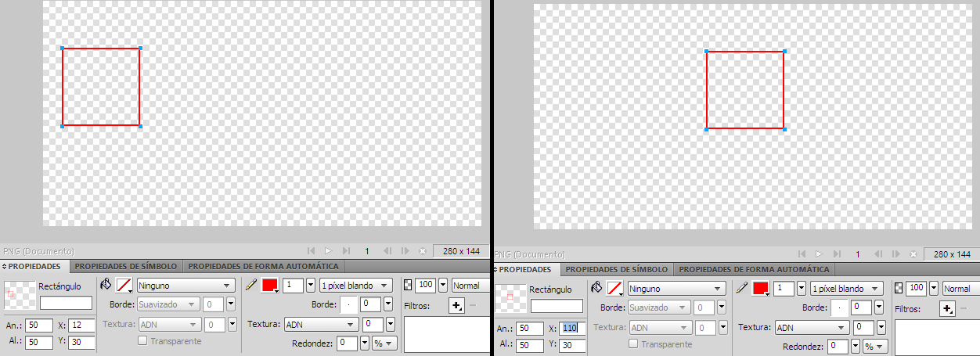The height and width of the screenshot is (356, 980).
Task: Click the An. width field in left window
Action: coord(39,325)
